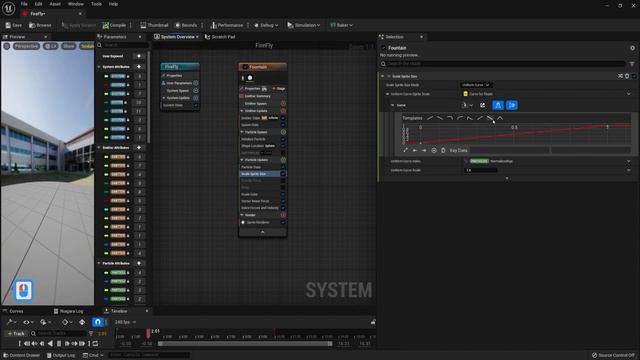Collapse the Fountain emitter node arrow

point(262,232)
